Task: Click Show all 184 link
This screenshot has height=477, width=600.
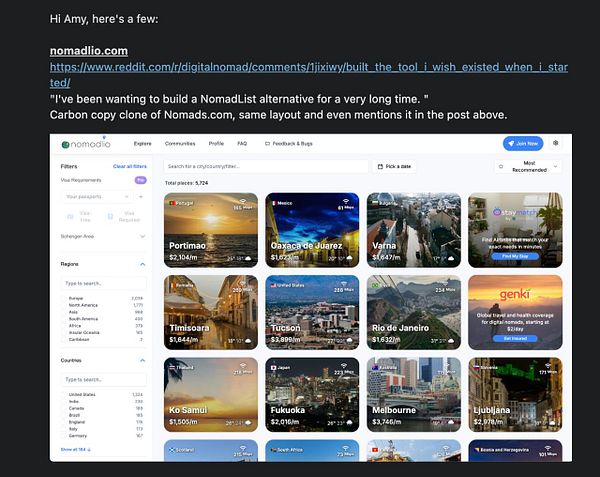Action: [75, 449]
